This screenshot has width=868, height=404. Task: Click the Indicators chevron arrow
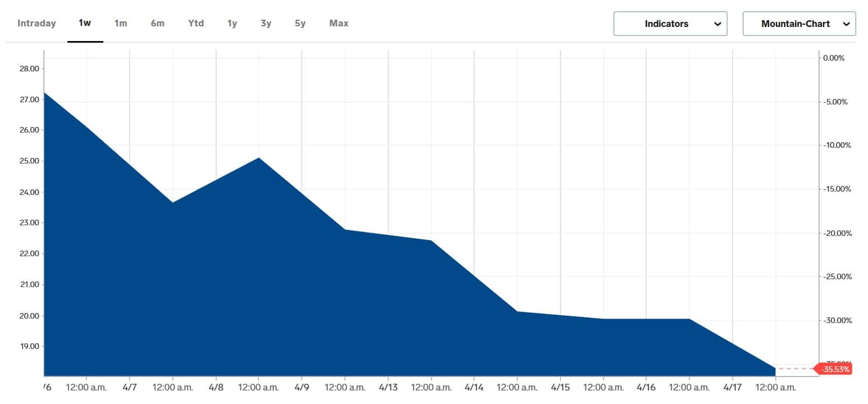coord(717,24)
